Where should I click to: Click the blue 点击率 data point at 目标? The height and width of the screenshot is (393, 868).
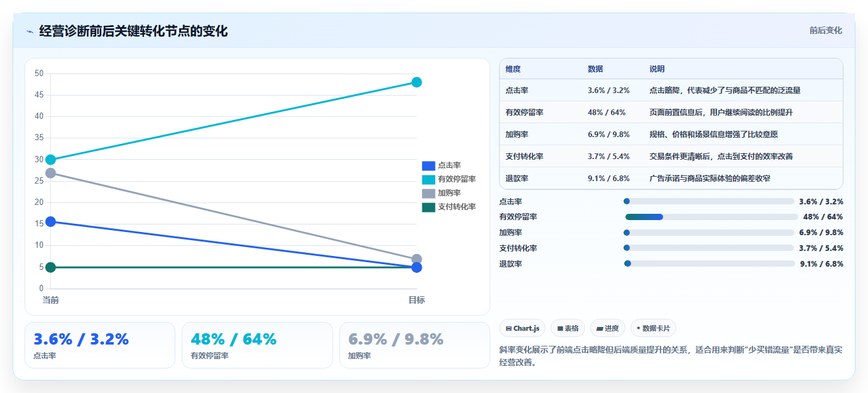[417, 267]
